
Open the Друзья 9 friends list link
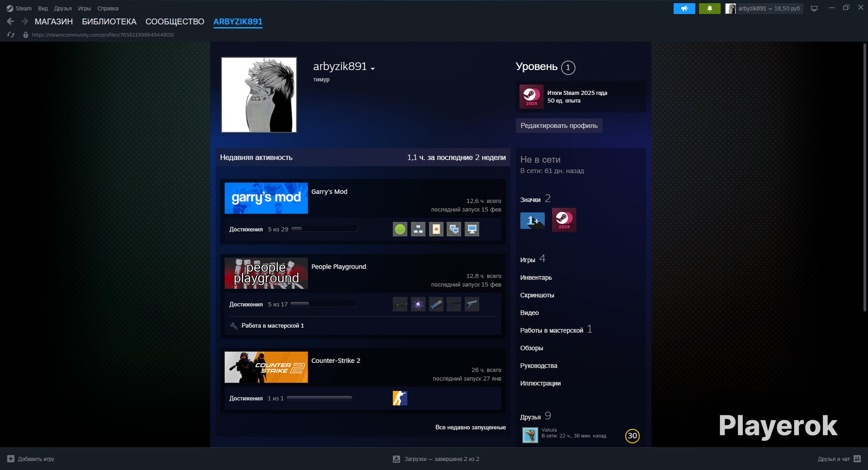click(536, 416)
